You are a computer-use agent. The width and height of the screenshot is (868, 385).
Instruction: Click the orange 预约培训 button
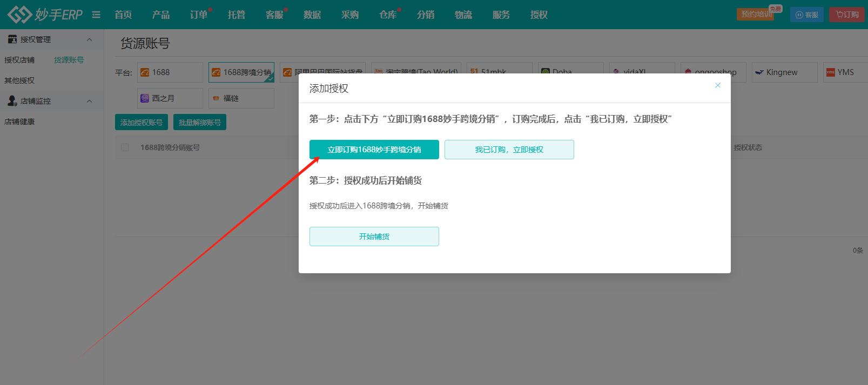pos(756,14)
